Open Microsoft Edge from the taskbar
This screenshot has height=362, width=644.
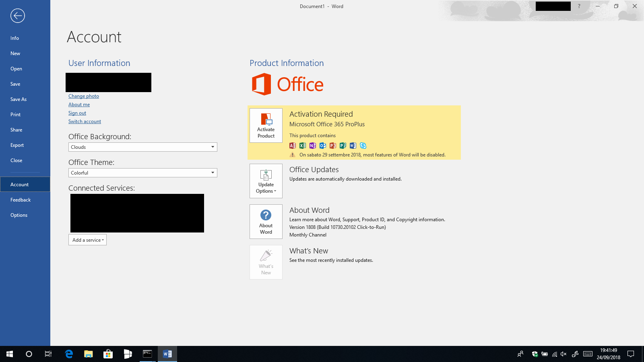(x=69, y=354)
